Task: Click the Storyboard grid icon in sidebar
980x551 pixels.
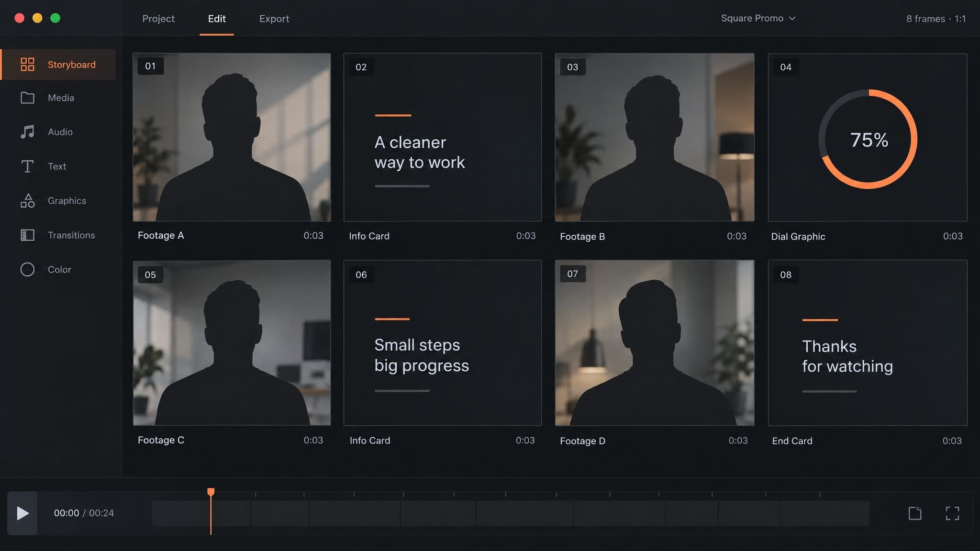Action: click(27, 64)
